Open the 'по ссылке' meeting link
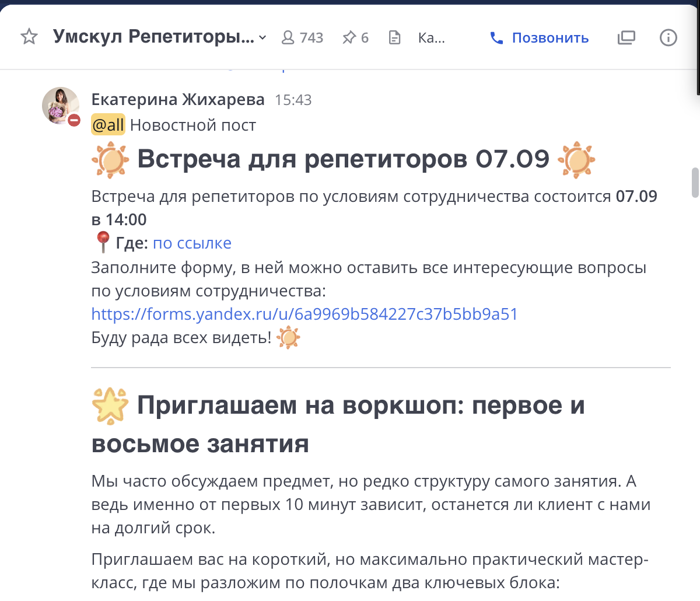The image size is (700, 601). coord(192,243)
